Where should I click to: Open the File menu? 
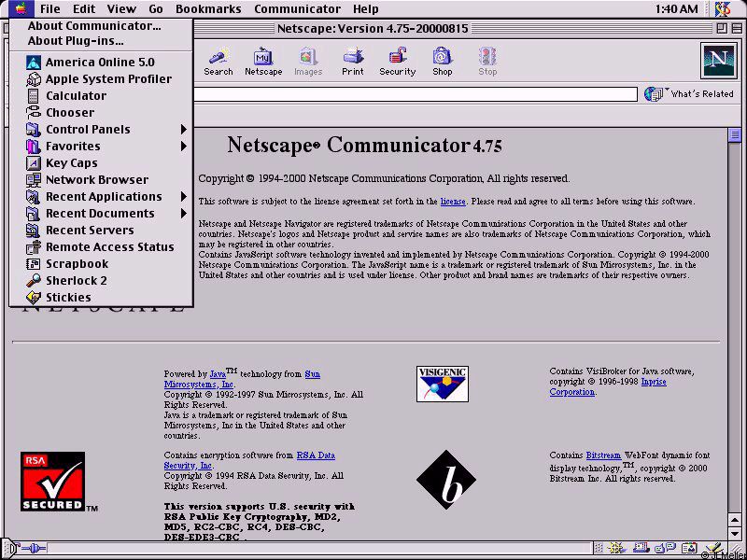tap(50, 9)
